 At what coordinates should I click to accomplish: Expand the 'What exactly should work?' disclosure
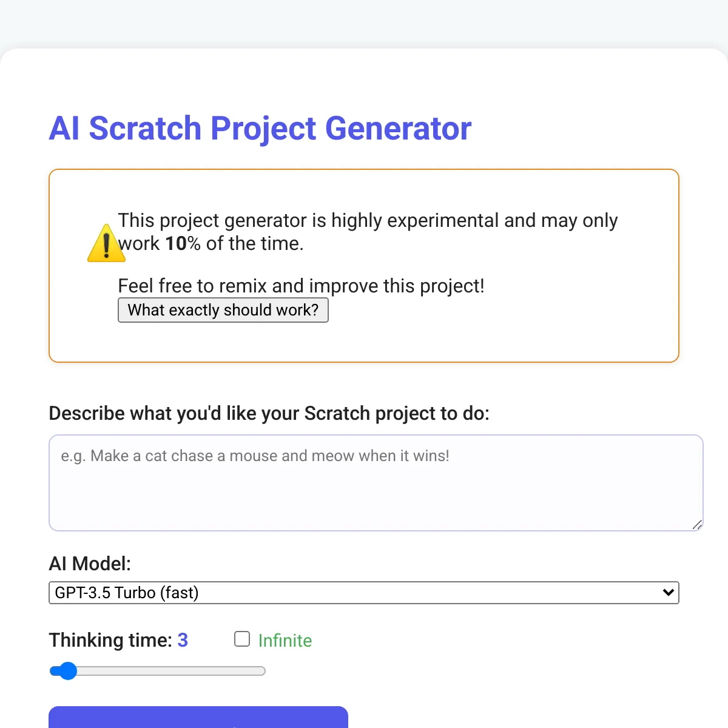[223, 310]
